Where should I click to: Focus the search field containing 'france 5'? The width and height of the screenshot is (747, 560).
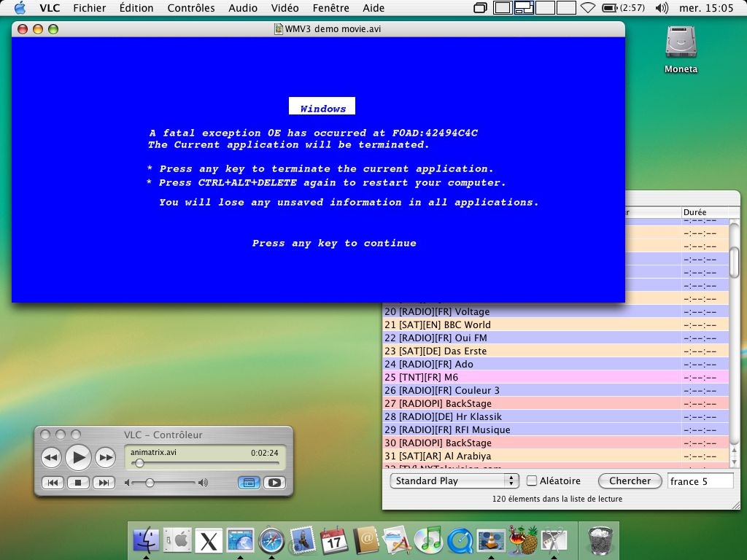coord(700,481)
